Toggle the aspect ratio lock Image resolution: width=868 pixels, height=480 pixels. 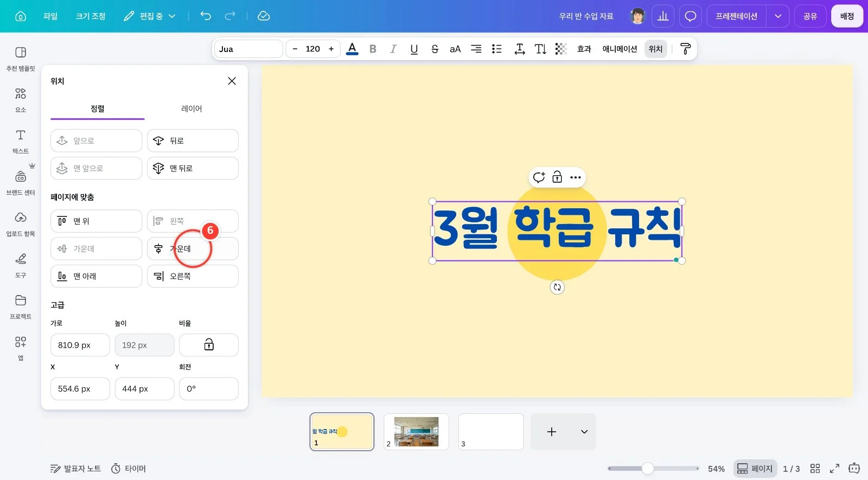pos(209,345)
